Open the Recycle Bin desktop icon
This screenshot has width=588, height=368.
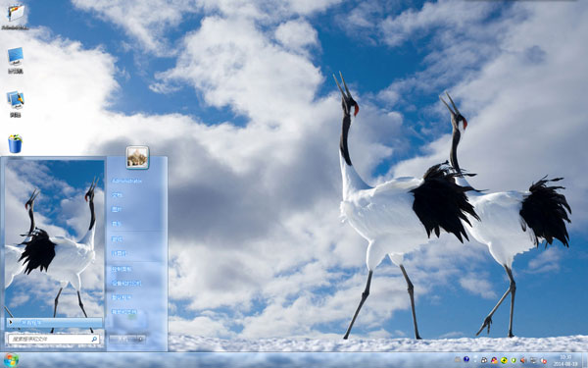16,144
